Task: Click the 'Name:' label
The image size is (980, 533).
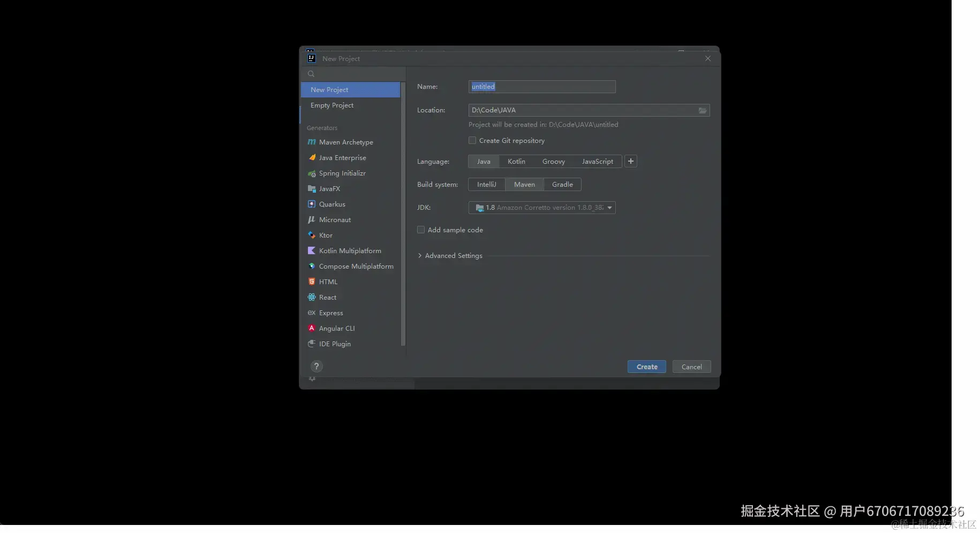Action: 427,87
